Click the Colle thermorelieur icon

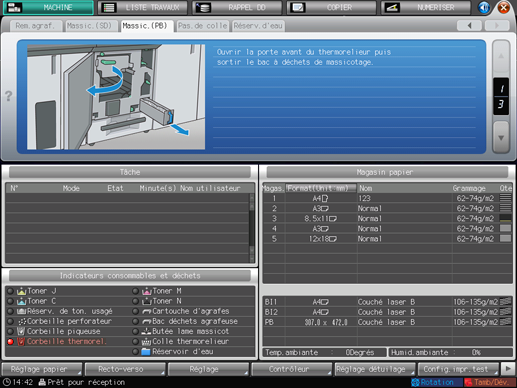click(x=147, y=342)
